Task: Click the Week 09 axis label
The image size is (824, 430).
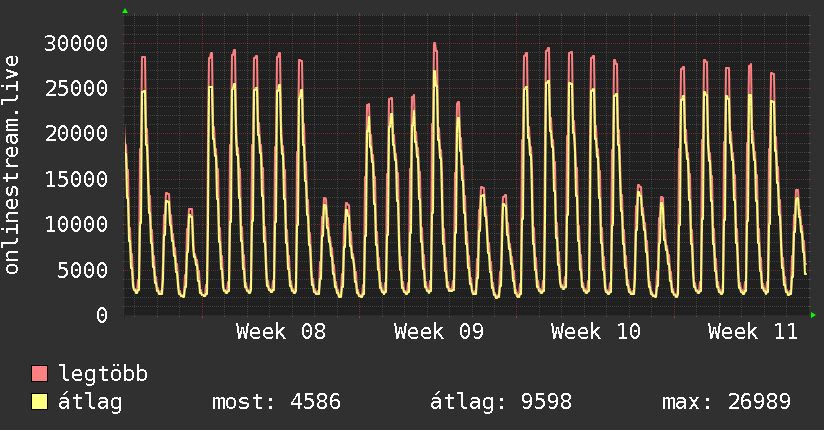Action: [439, 332]
